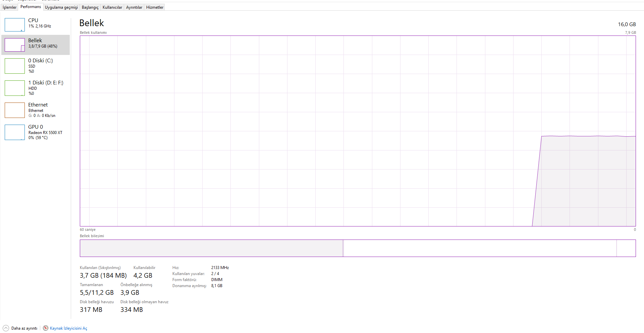The width and height of the screenshot is (644, 333).
Task: Click the Tamamlanan label
Action: coord(91,285)
